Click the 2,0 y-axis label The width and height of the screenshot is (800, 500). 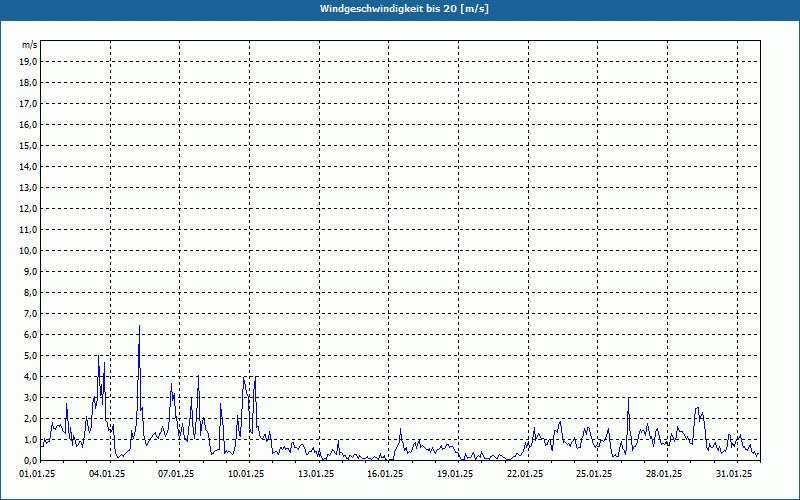(31, 418)
